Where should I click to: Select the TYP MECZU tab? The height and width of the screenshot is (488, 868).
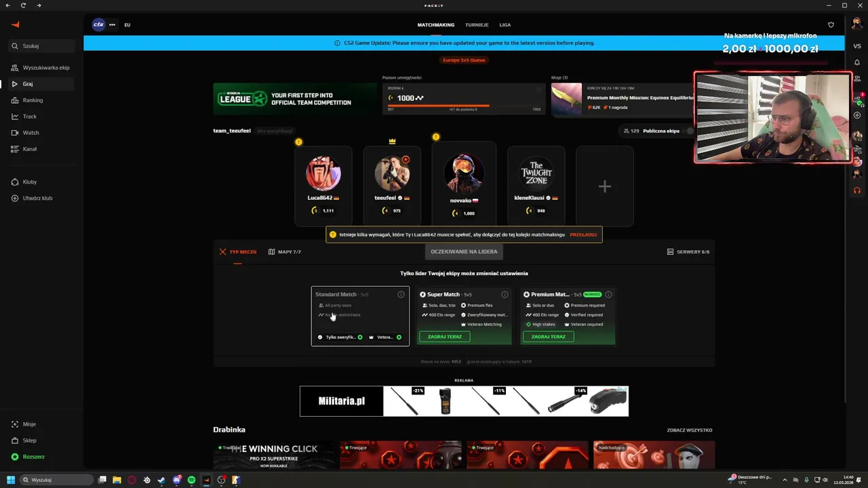tap(238, 252)
